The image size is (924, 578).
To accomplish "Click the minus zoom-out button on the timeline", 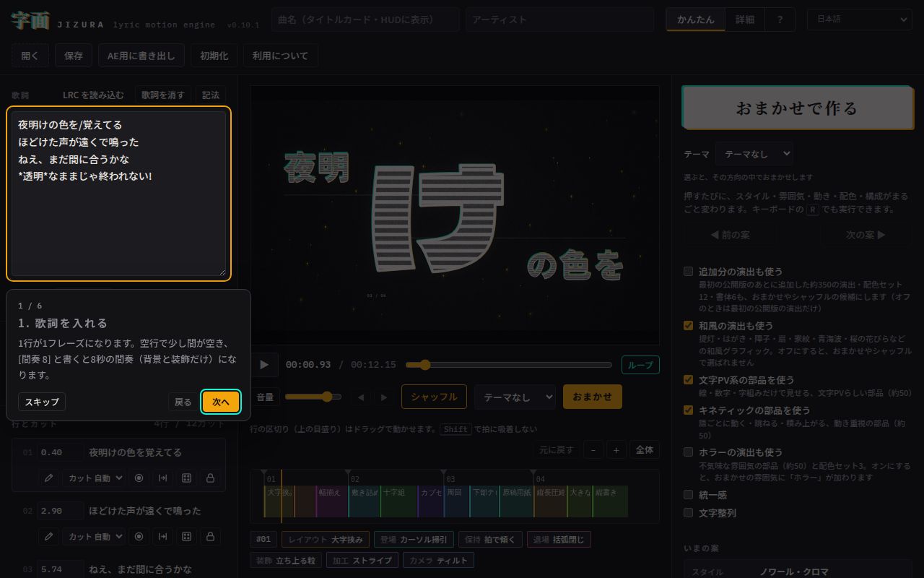I will coord(593,450).
